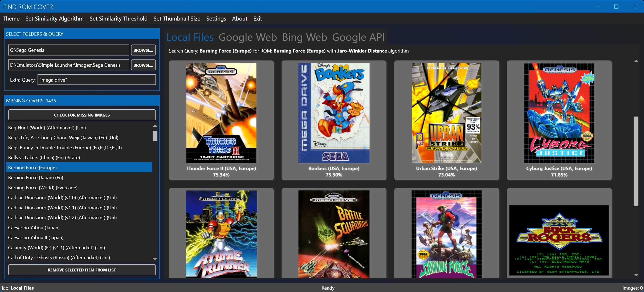Screen dimensions: 644x292
Task: Select Caesar no Yabou (Japan)
Action: point(79,228)
